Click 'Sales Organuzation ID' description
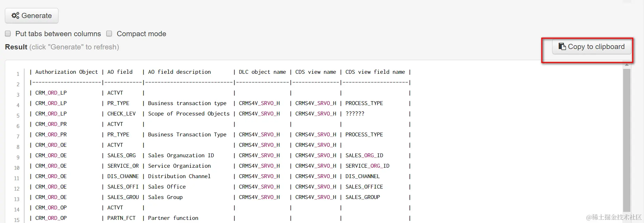Image resolution: width=644 pixels, height=223 pixels. (181, 156)
